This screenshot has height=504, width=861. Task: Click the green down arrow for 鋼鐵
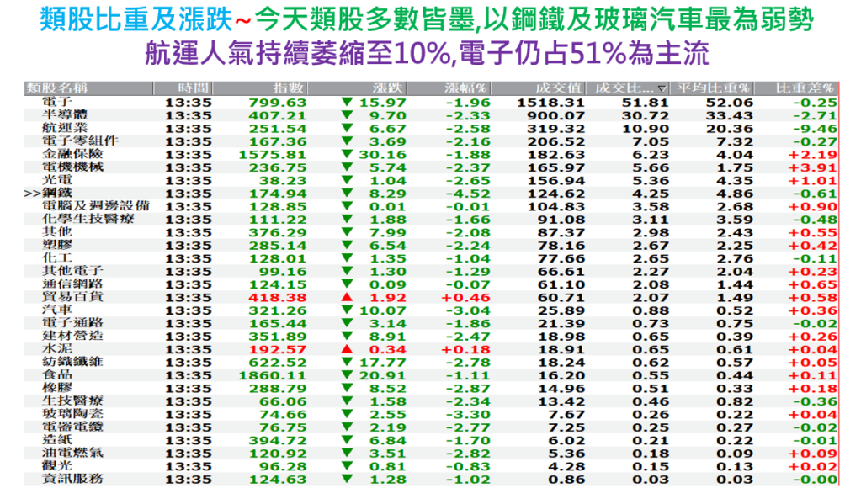[x=346, y=193]
